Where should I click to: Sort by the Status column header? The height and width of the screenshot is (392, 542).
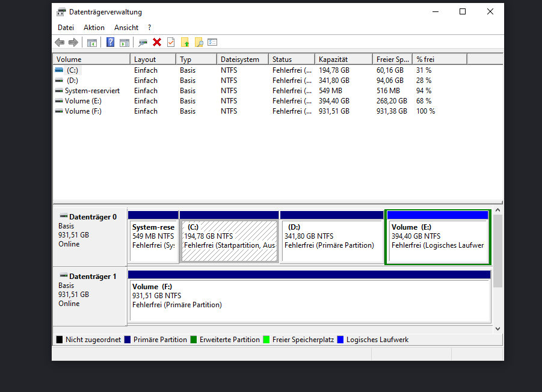click(292, 60)
